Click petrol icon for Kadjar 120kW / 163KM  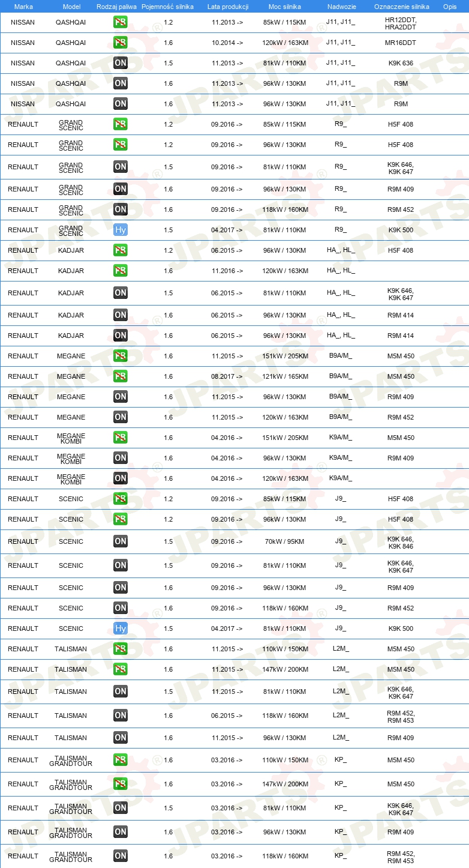[121, 271]
